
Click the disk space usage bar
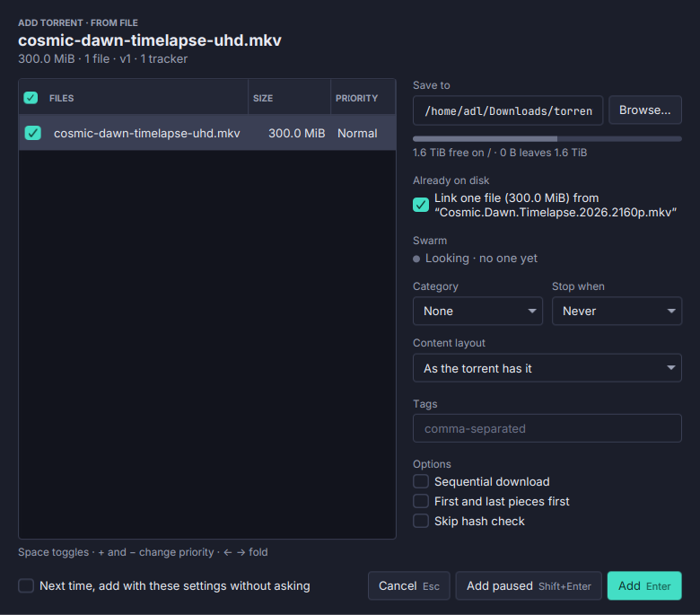547,139
